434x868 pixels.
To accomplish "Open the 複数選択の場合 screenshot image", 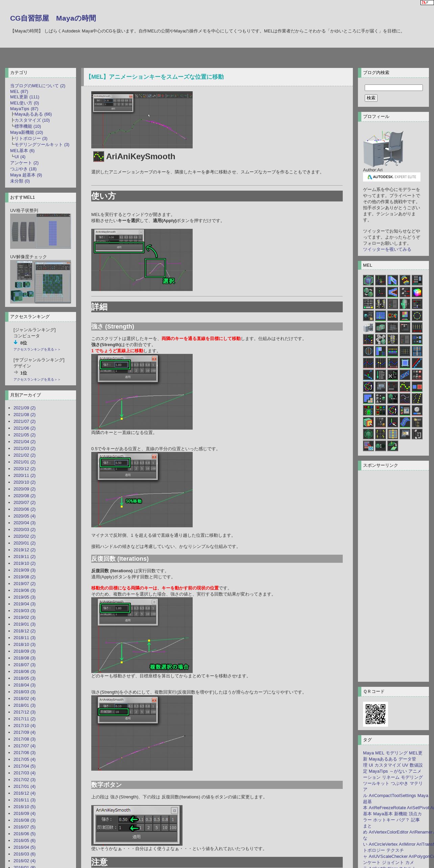I will [142, 635].
